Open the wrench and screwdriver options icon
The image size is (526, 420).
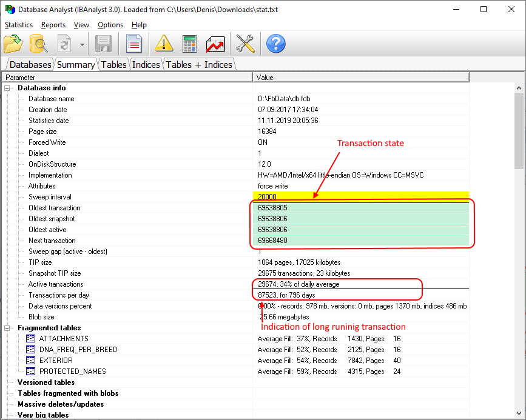(246, 44)
